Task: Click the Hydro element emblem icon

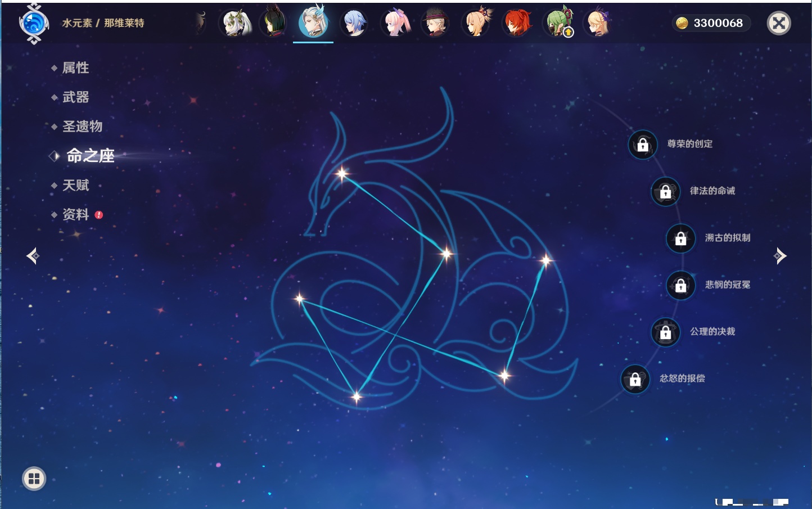Action: coord(34,24)
